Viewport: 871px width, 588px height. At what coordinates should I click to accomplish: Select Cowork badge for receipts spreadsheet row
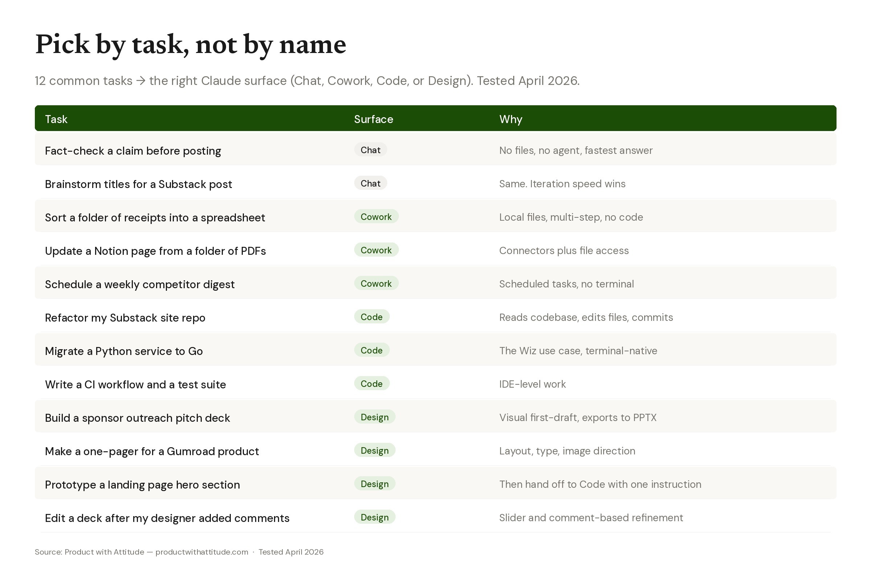point(376,217)
